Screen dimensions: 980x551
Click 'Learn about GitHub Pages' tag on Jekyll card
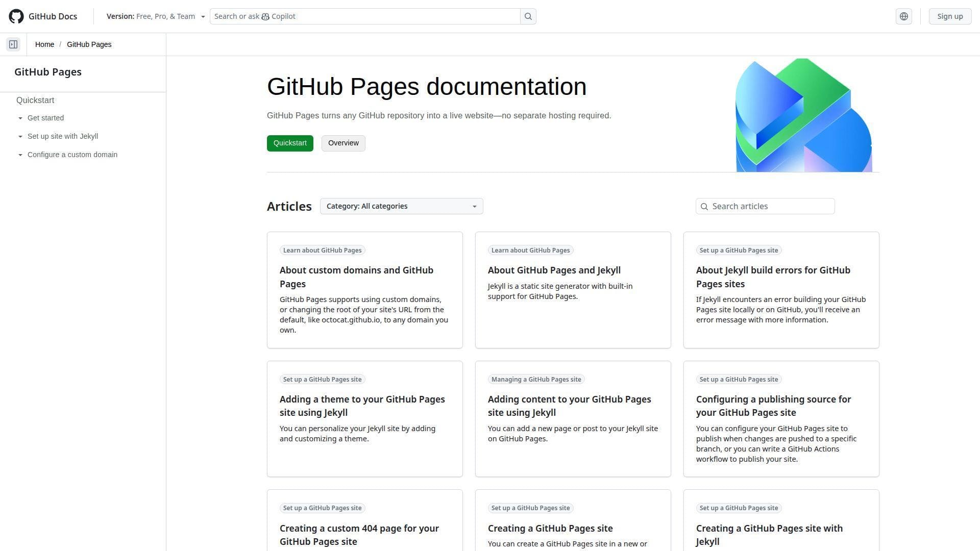(x=530, y=251)
